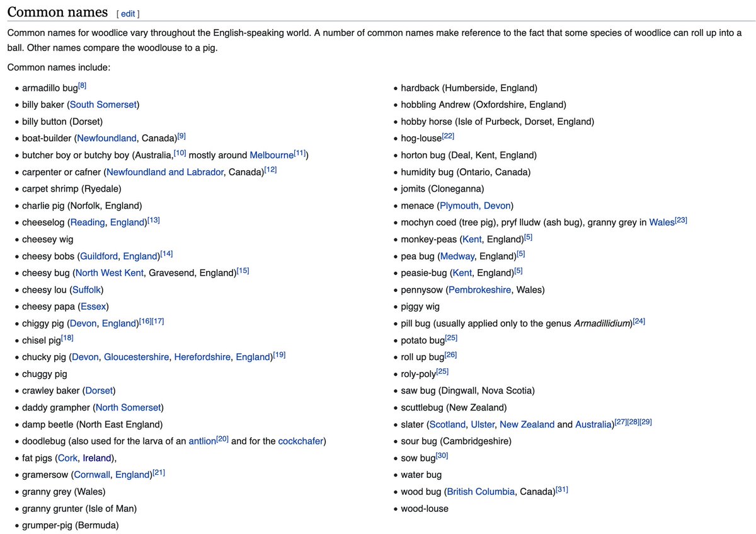756x534 pixels.
Task: Open the North West Kent link
Action: tap(108, 273)
